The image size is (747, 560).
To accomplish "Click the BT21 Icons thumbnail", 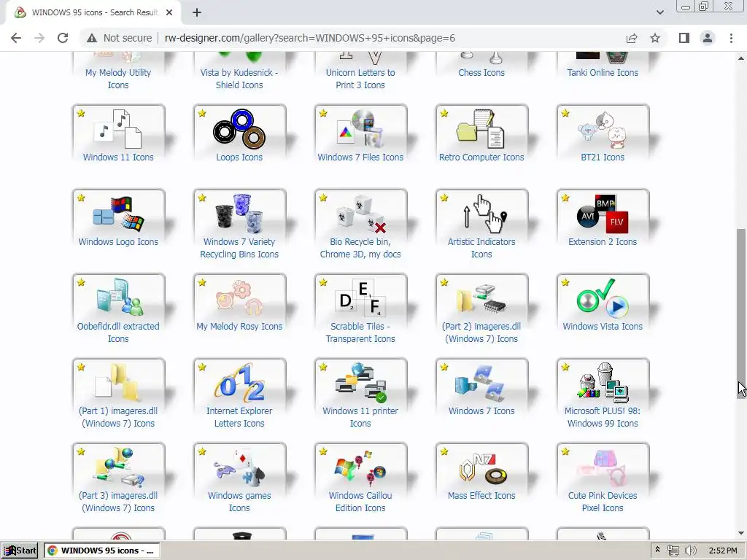I will click(603, 128).
